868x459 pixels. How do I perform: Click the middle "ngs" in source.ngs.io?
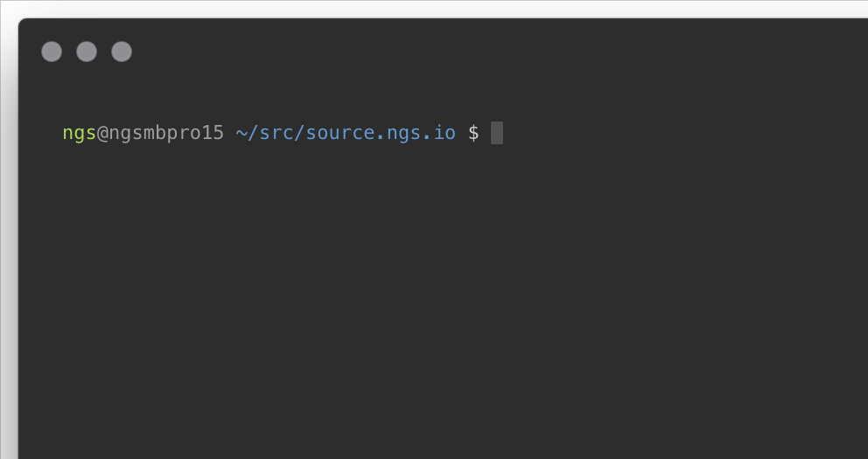[x=402, y=133]
